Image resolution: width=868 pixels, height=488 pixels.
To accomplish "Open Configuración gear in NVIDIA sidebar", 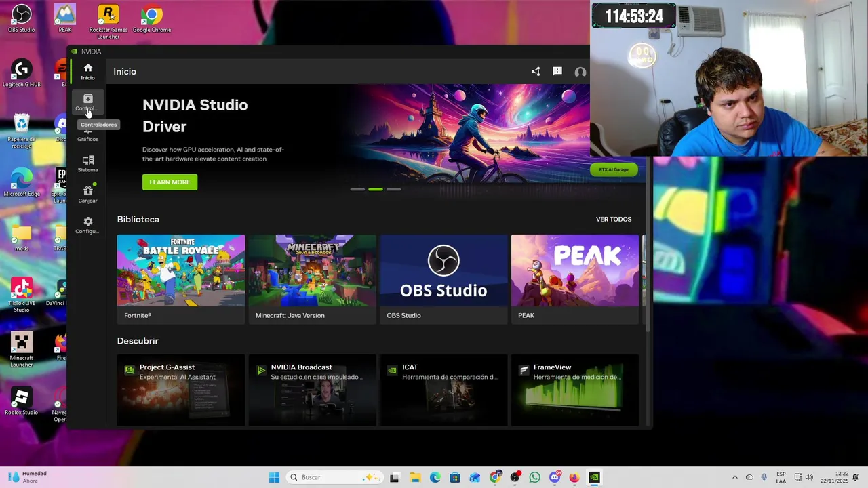I will [87, 225].
